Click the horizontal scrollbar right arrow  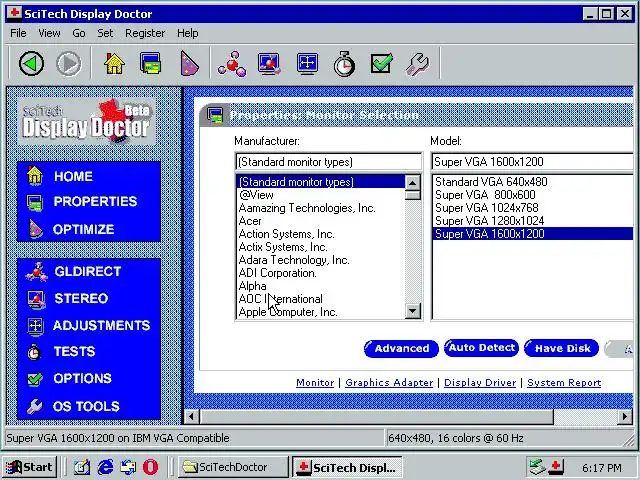click(624, 417)
